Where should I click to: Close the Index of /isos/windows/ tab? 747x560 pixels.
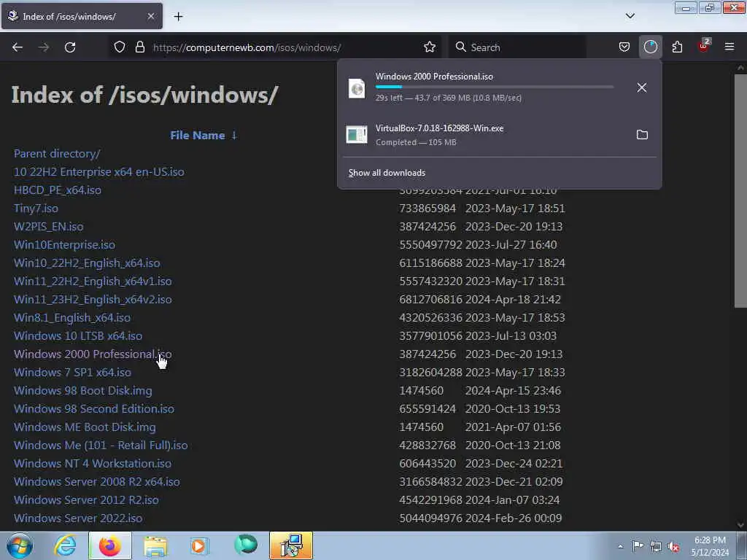pos(150,16)
